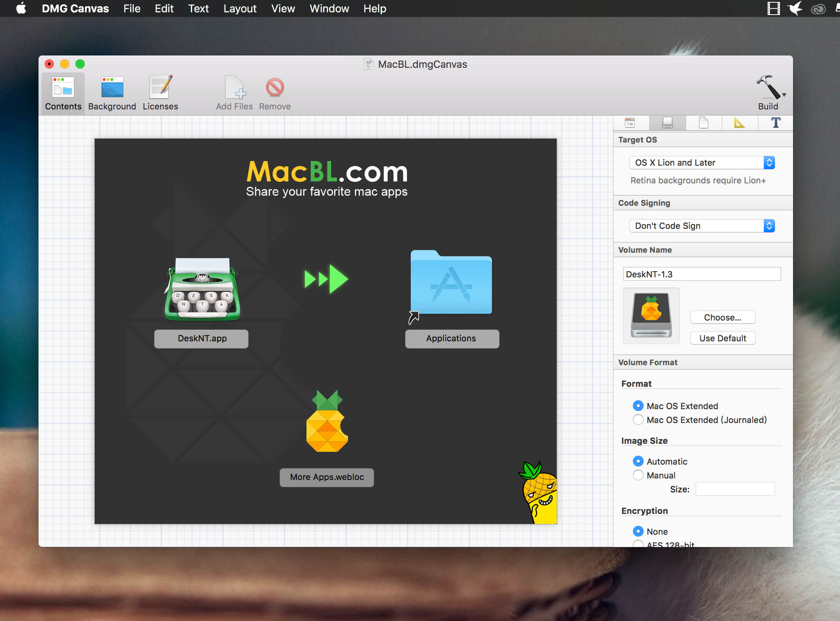Open the Window menu

[x=329, y=8]
